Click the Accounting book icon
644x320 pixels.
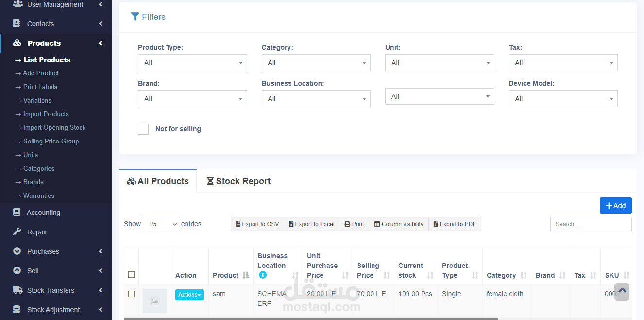pyautogui.click(x=17, y=213)
